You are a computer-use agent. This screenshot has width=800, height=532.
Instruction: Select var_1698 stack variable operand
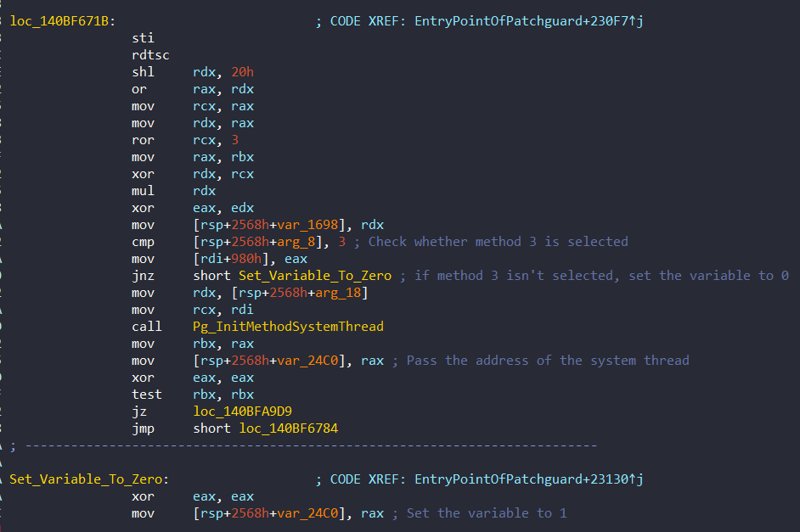click(307, 225)
